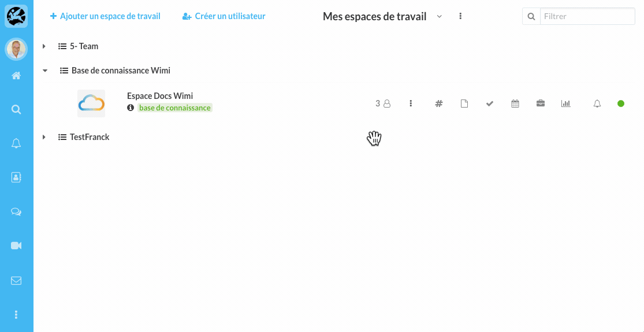Open the home icon in sidebar

(x=16, y=76)
